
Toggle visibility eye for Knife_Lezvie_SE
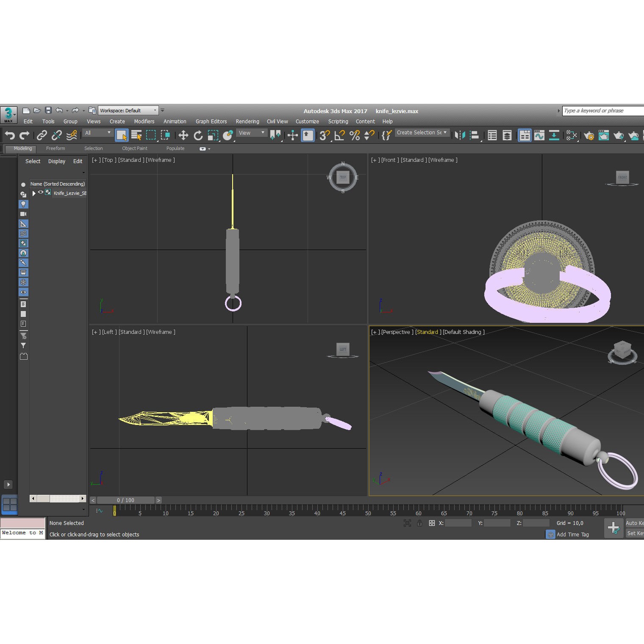coord(41,193)
